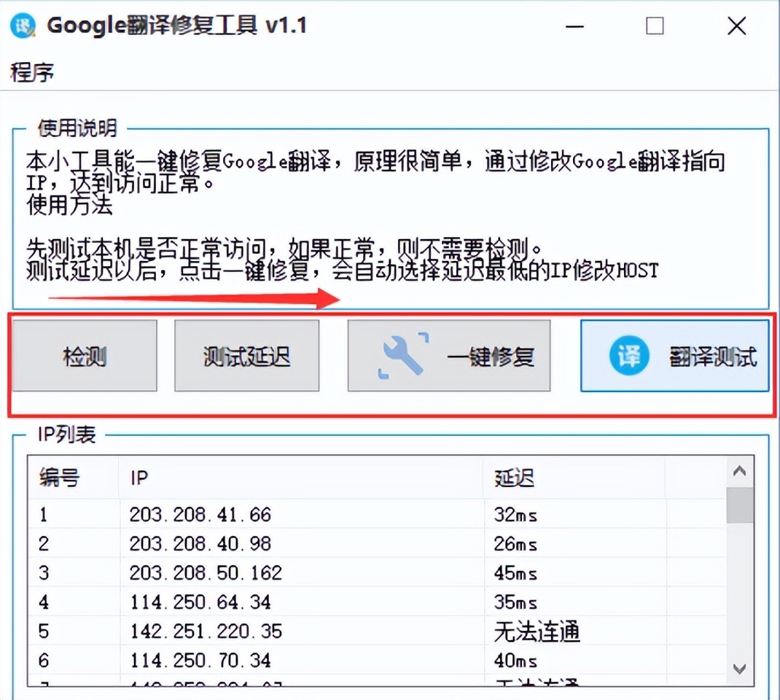This screenshot has width=780, height=700.
Task: Click the app icon in the title bar
Action: (23, 26)
